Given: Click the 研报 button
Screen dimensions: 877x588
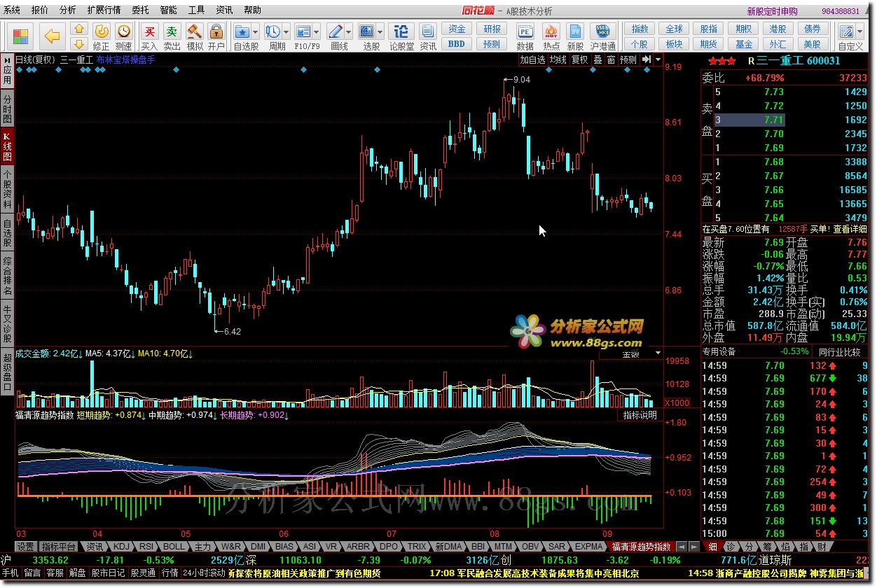Looking at the screenshot, I should point(492,29).
